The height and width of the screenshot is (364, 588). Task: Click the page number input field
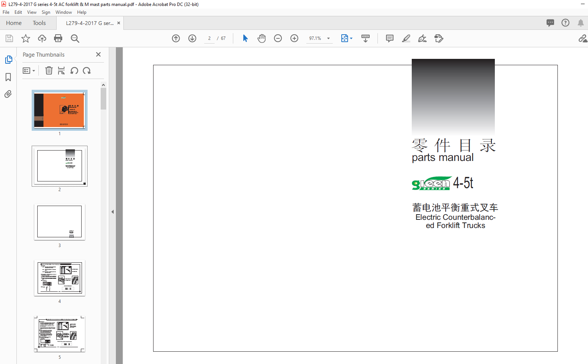tap(209, 38)
